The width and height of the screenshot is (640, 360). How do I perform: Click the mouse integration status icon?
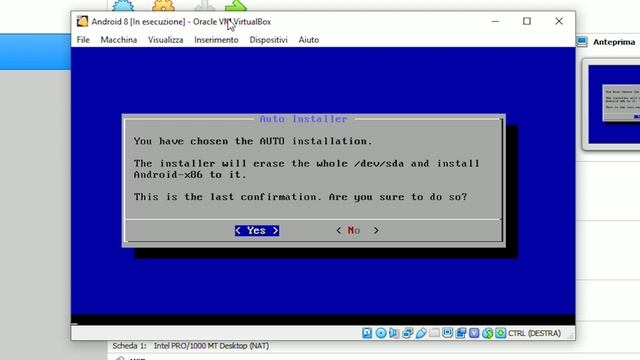pyautogui.click(x=487, y=333)
